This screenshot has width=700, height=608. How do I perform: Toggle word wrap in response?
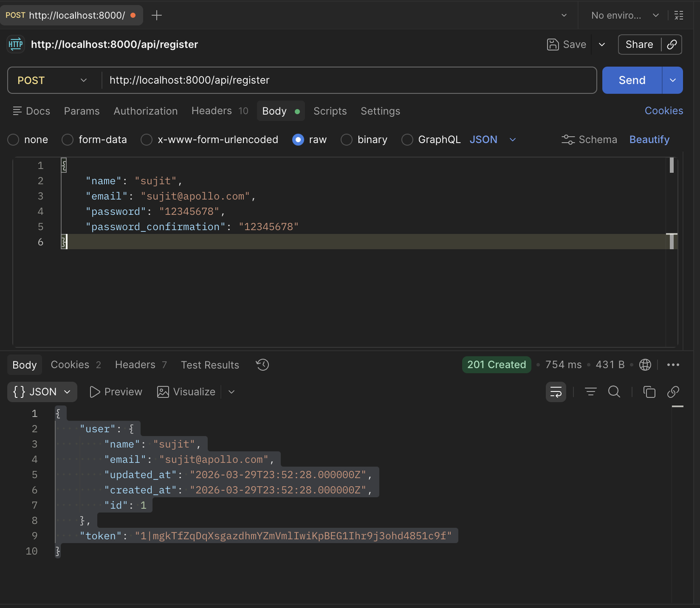click(556, 392)
